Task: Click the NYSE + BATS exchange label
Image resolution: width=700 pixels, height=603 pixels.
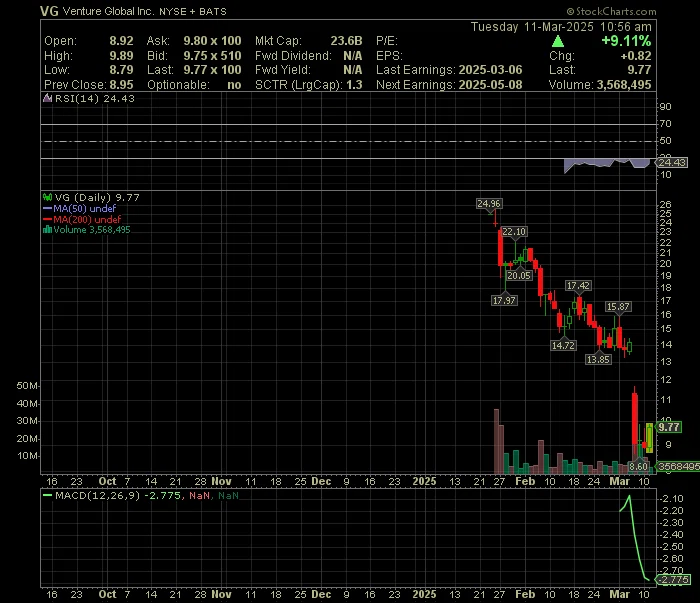Action: click(x=193, y=12)
